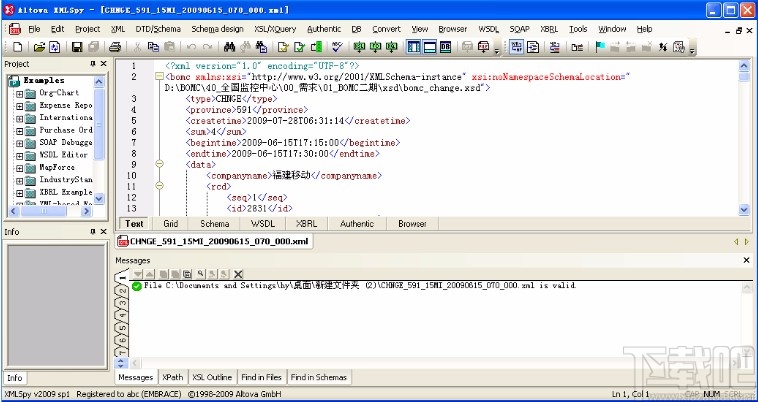Open the XPath tab in bottom panel

173,377
